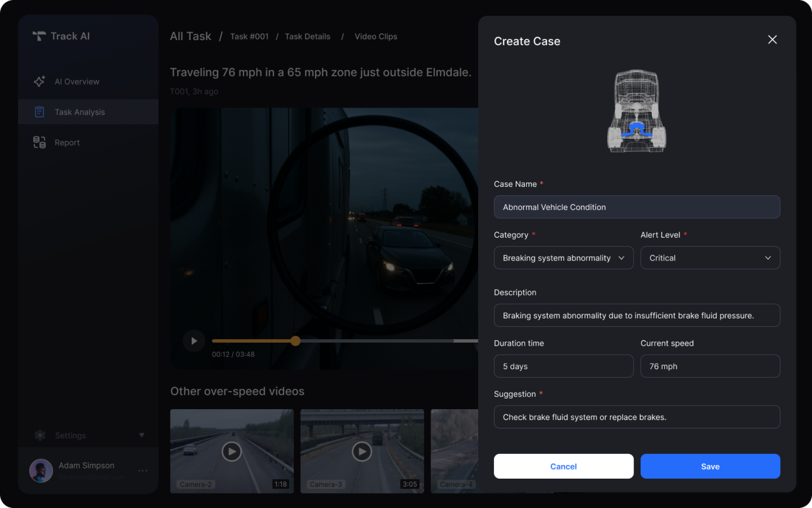Click the Task Analysis clipboard icon

(40, 112)
